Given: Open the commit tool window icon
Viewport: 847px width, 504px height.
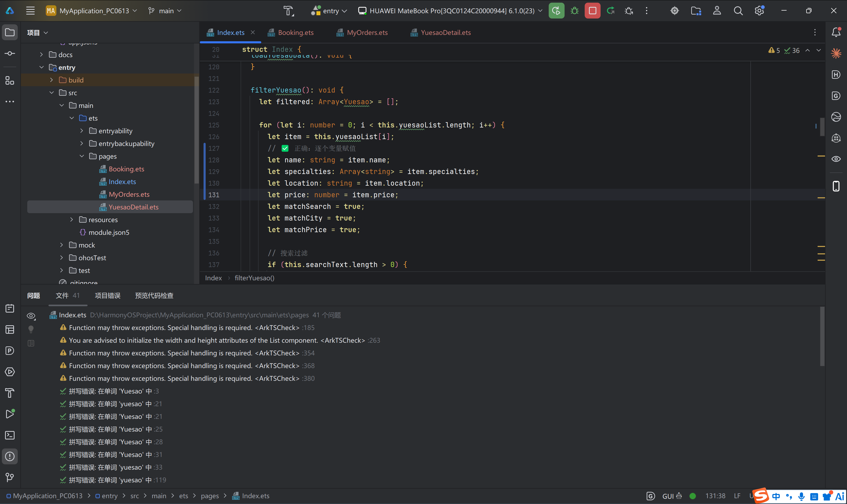Looking at the screenshot, I should click(10, 53).
